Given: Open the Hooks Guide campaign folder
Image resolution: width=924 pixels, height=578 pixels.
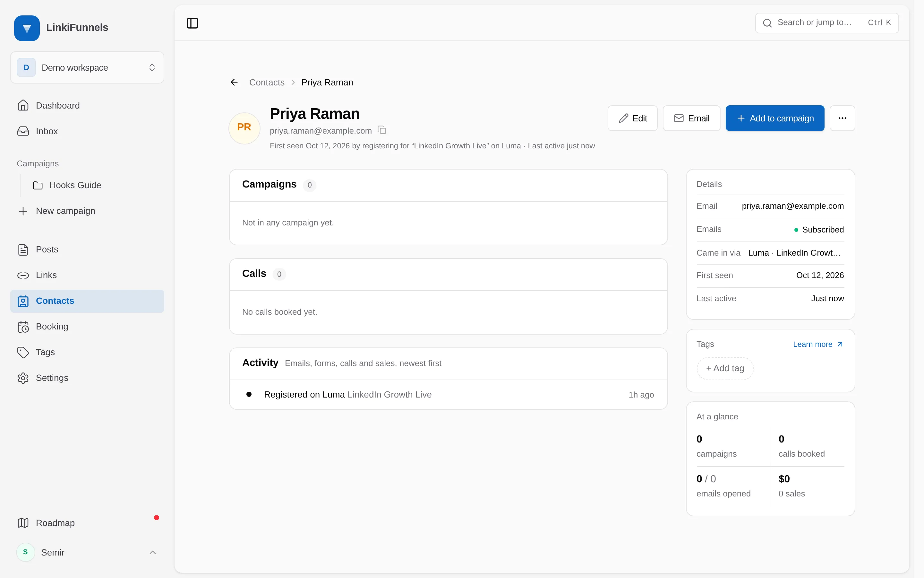Looking at the screenshot, I should [94, 185].
